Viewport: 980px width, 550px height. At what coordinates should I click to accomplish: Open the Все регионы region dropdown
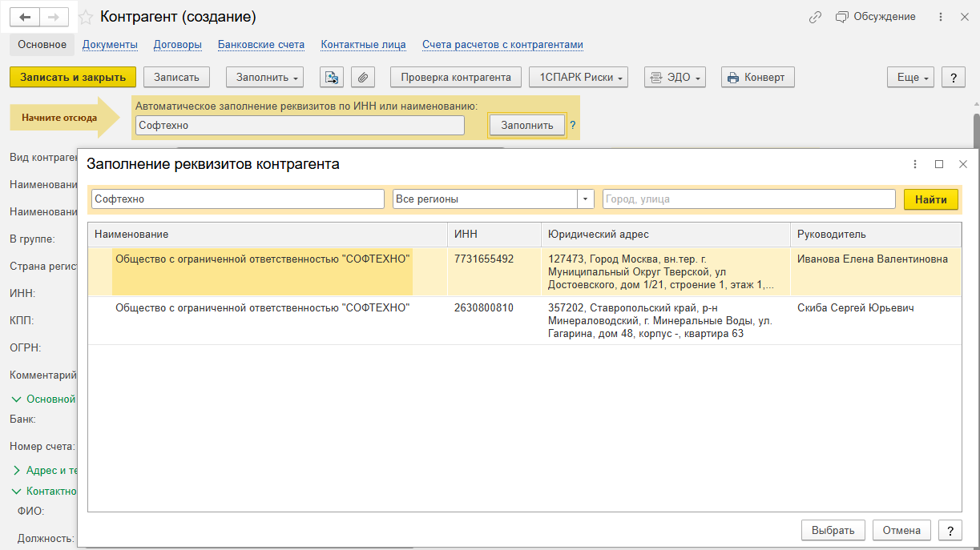click(585, 199)
